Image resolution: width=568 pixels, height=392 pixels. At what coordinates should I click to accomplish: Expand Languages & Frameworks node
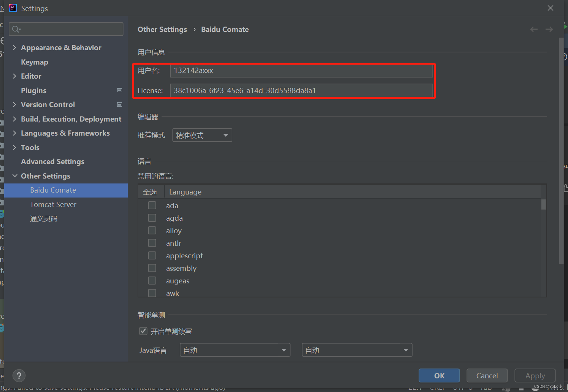[14, 133]
